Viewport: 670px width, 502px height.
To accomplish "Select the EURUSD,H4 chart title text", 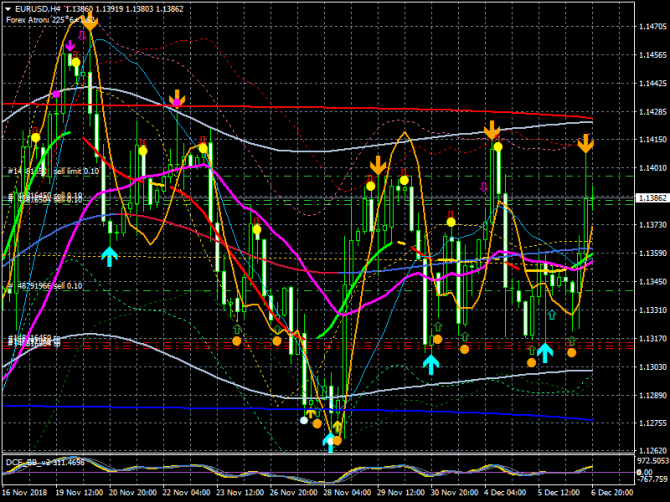I will click(x=37, y=9).
